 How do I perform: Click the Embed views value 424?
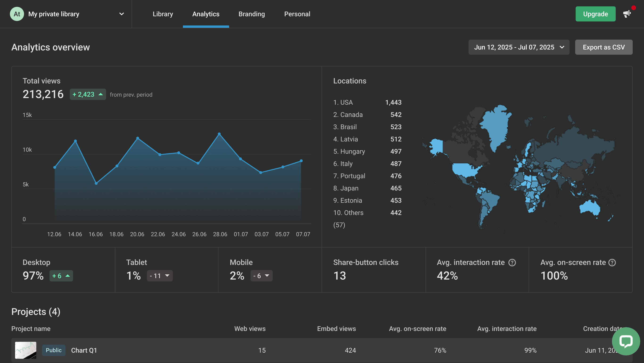point(350,350)
